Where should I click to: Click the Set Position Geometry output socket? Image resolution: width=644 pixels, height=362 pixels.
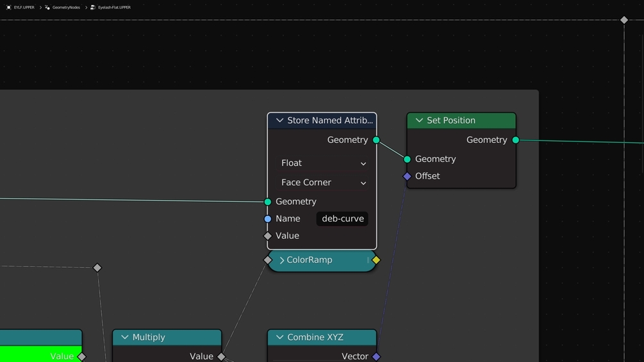(x=516, y=140)
